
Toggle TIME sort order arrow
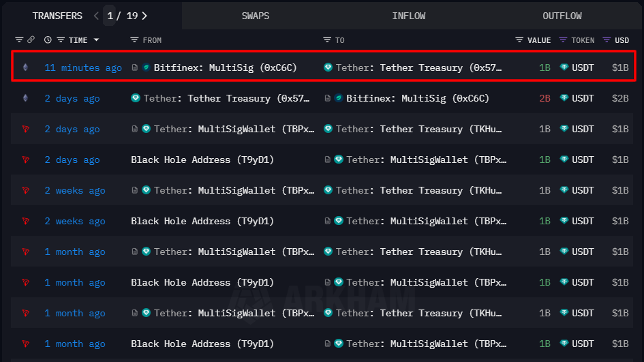click(x=96, y=40)
